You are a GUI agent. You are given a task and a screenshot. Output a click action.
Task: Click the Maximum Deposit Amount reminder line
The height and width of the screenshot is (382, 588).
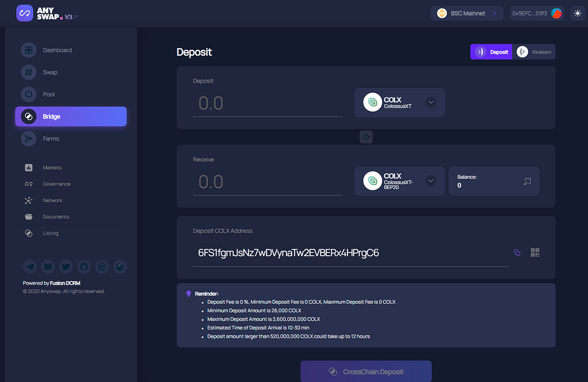coord(264,319)
